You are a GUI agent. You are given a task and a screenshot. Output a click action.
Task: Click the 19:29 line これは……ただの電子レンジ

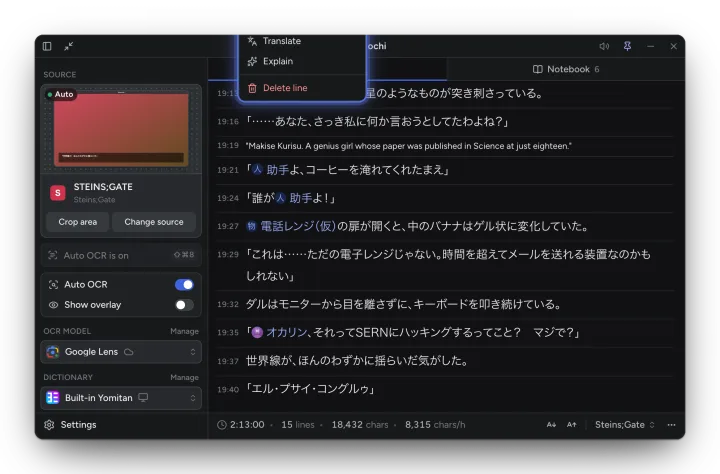coord(448,265)
